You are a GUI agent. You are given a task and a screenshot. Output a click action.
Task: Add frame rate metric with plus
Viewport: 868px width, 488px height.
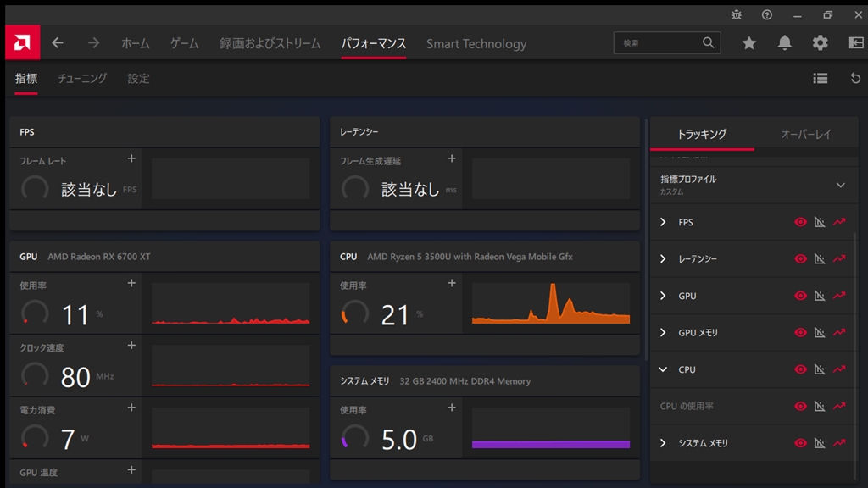tap(131, 158)
